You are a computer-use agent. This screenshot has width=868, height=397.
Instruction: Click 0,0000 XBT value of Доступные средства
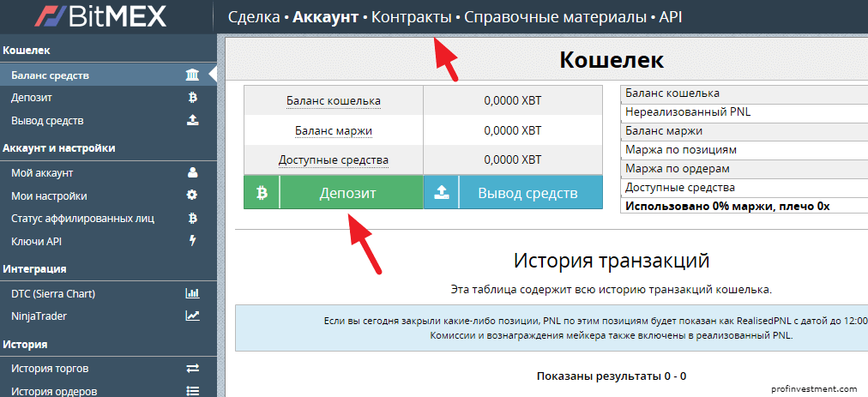(x=513, y=160)
